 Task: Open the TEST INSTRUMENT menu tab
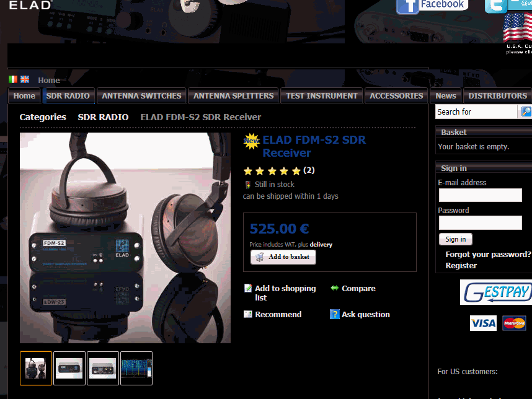[322, 96]
